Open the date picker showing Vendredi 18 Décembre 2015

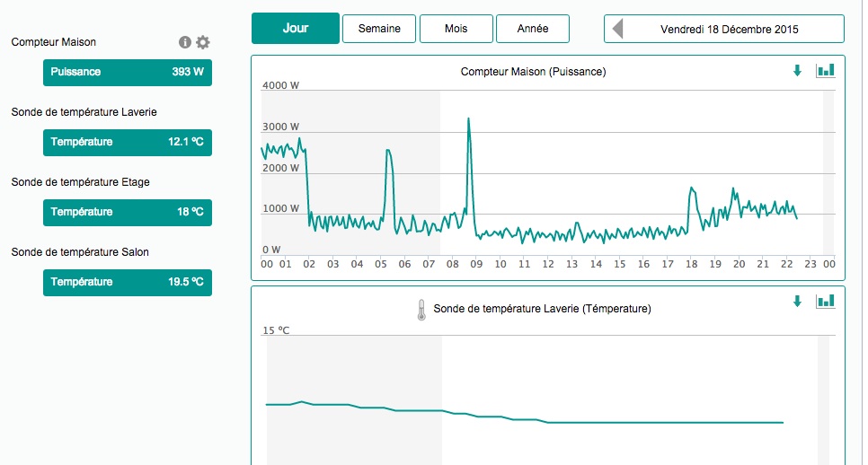coord(730,29)
